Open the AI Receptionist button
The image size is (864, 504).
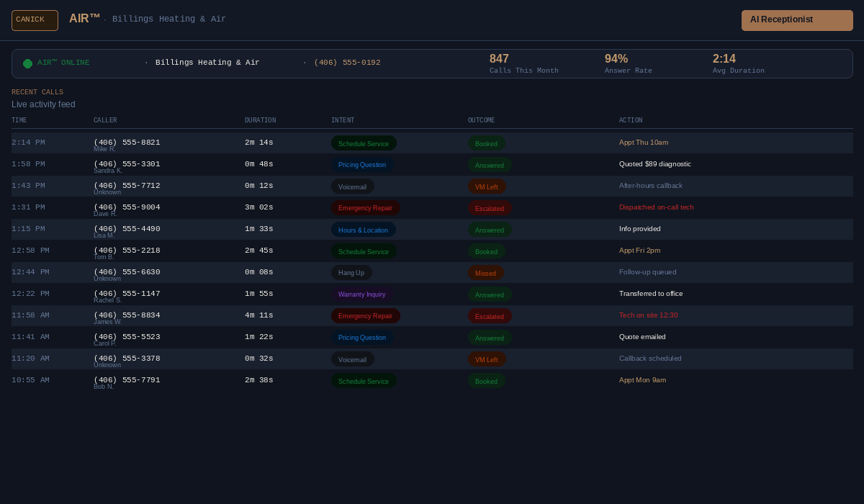pyautogui.click(x=797, y=20)
